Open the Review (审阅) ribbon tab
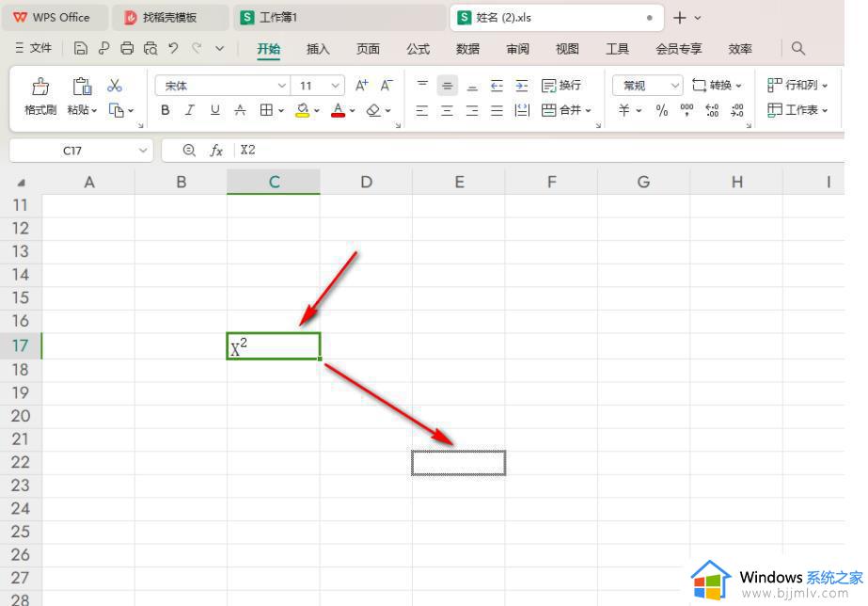 click(x=517, y=49)
